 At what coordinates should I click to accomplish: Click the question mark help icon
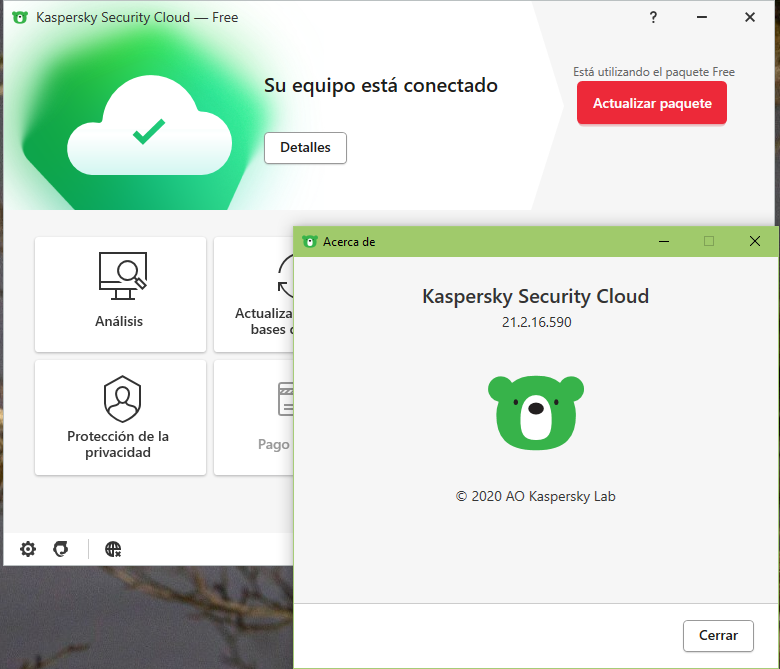[x=653, y=17]
